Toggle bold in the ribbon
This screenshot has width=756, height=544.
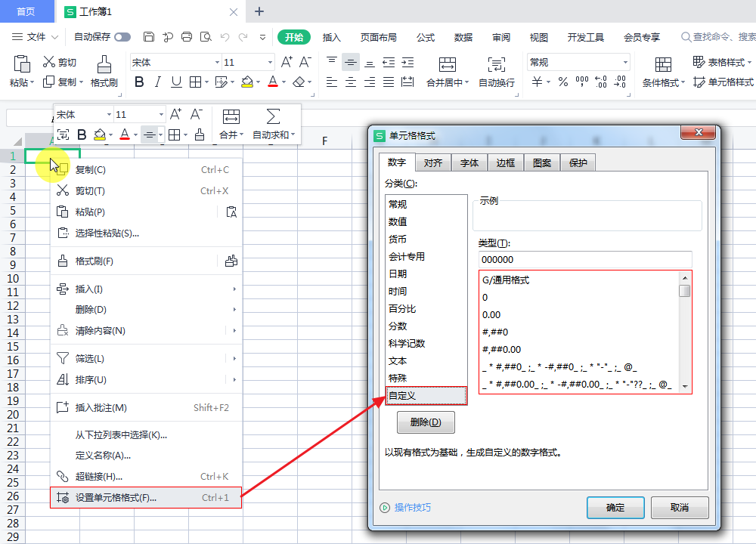(139, 82)
